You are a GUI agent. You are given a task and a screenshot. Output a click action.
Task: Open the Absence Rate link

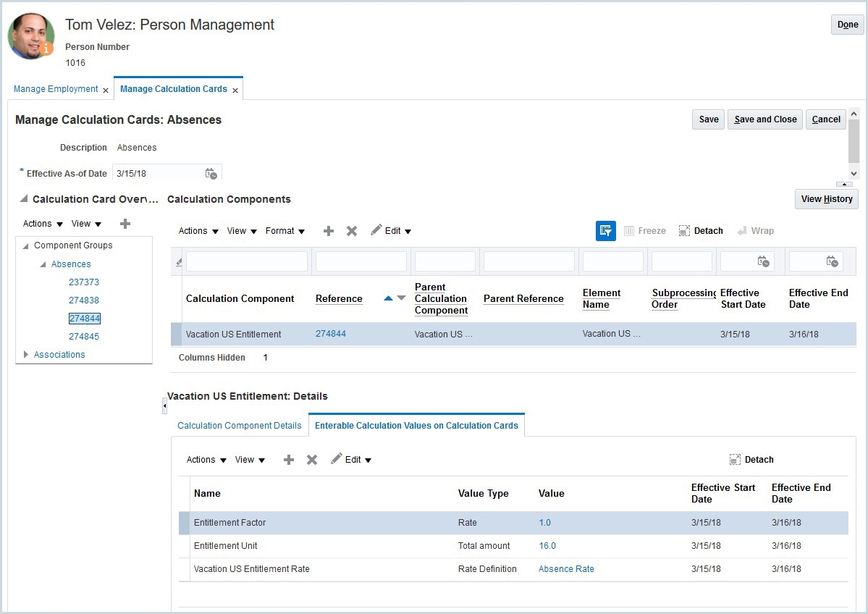click(566, 569)
